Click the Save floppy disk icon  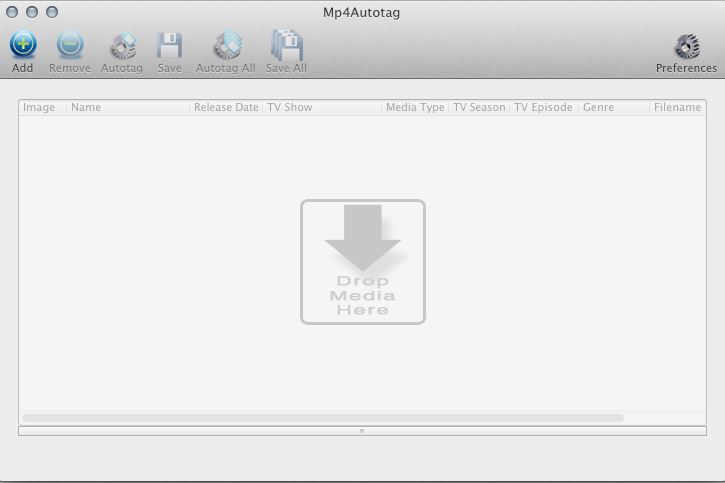pos(169,46)
